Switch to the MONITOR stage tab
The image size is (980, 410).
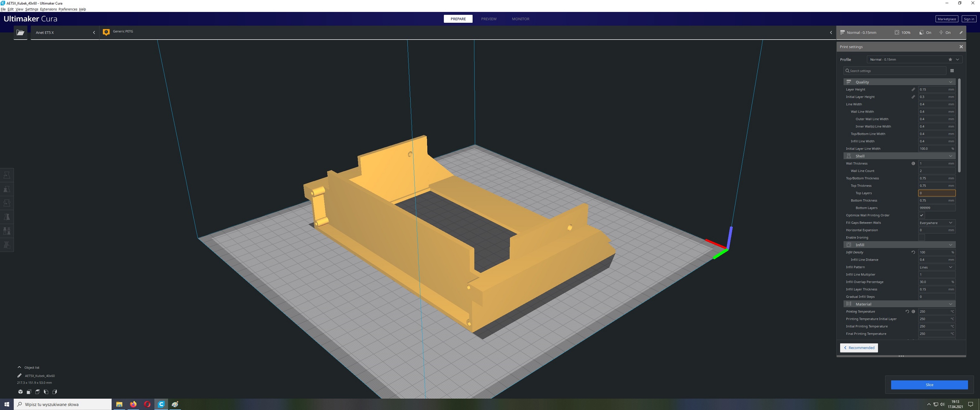520,19
